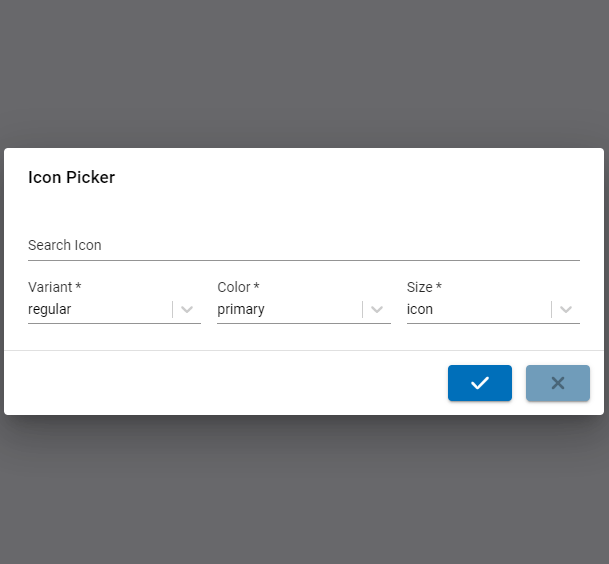Expand the Variant dropdown chevron
Screen dimensions: 609x564
coord(187,310)
